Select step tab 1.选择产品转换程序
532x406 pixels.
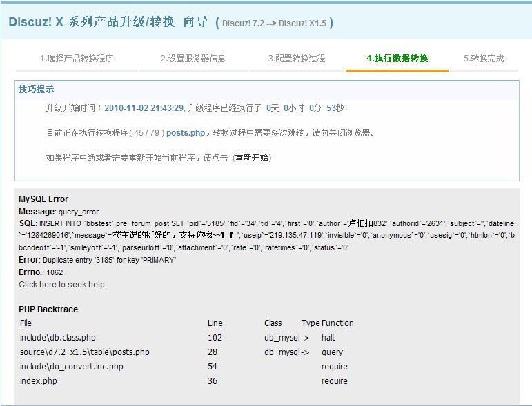pyautogui.click(x=77, y=59)
